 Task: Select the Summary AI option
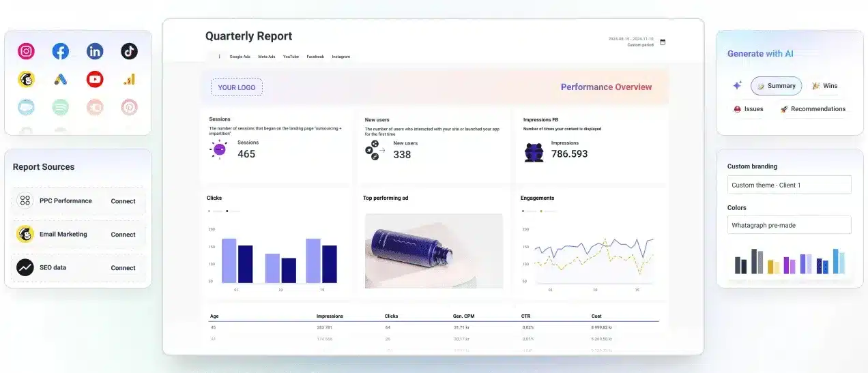point(776,86)
